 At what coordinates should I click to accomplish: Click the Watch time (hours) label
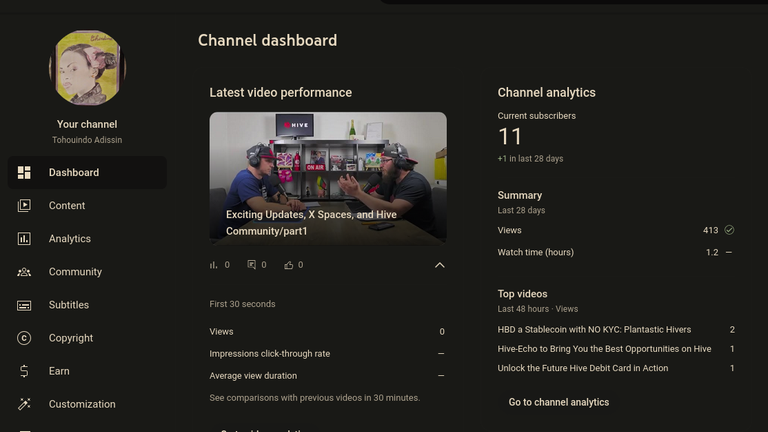[535, 252]
